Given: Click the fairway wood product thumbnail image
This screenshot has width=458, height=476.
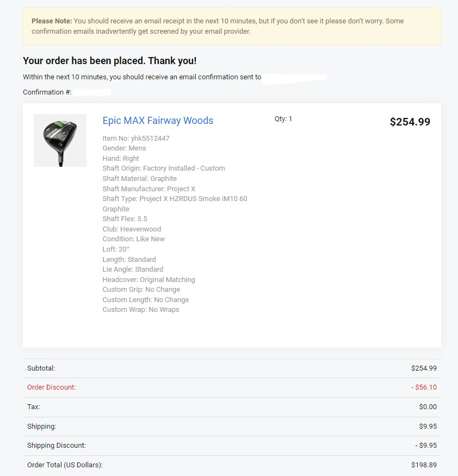Looking at the screenshot, I should point(60,140).
